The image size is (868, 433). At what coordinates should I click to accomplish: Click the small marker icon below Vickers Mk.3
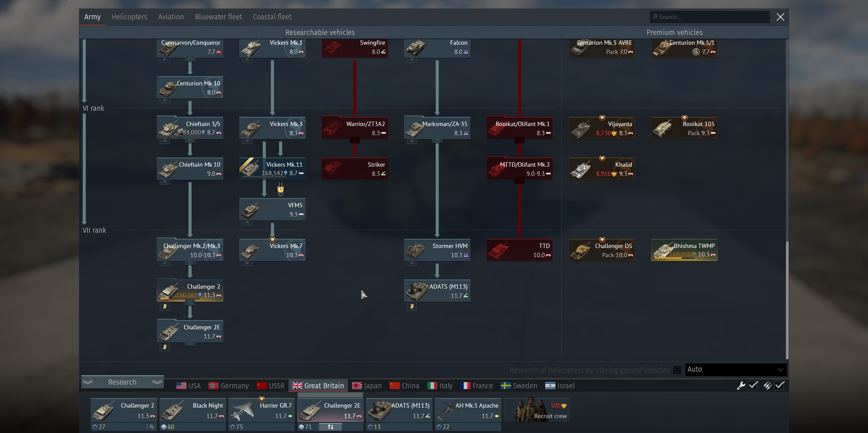click(247, 141)
